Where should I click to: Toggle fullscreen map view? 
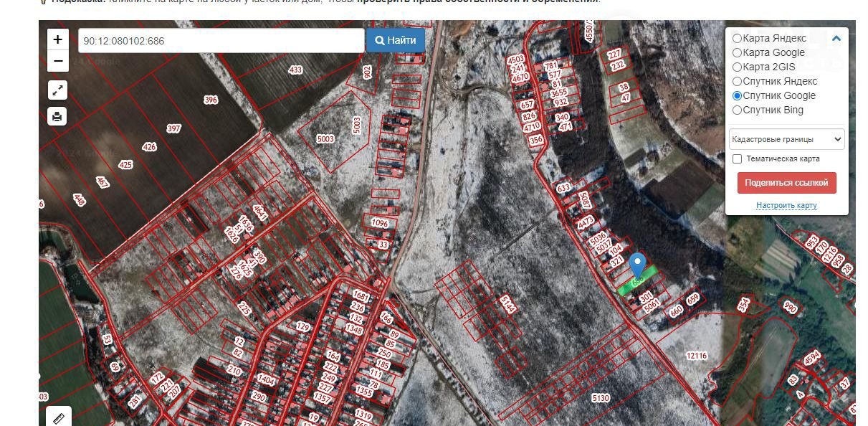coord(57,90)
